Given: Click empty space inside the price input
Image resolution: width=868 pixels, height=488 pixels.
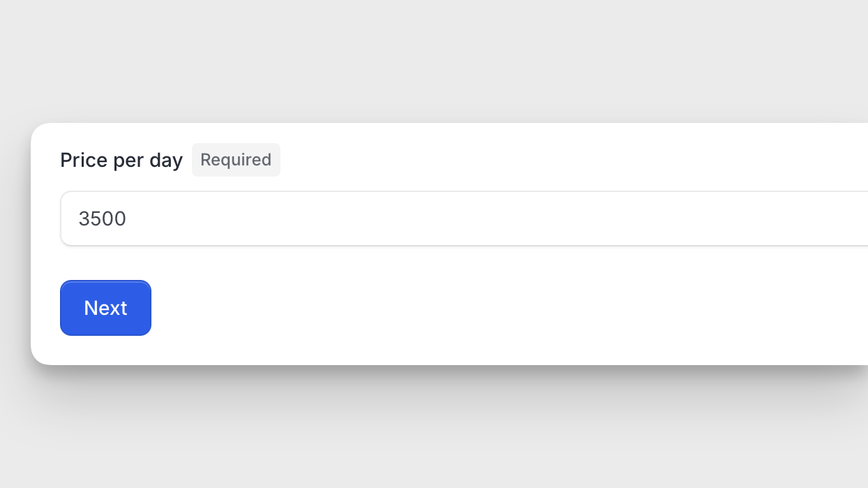Looking at the screenshot, I should tap(488, 219).
